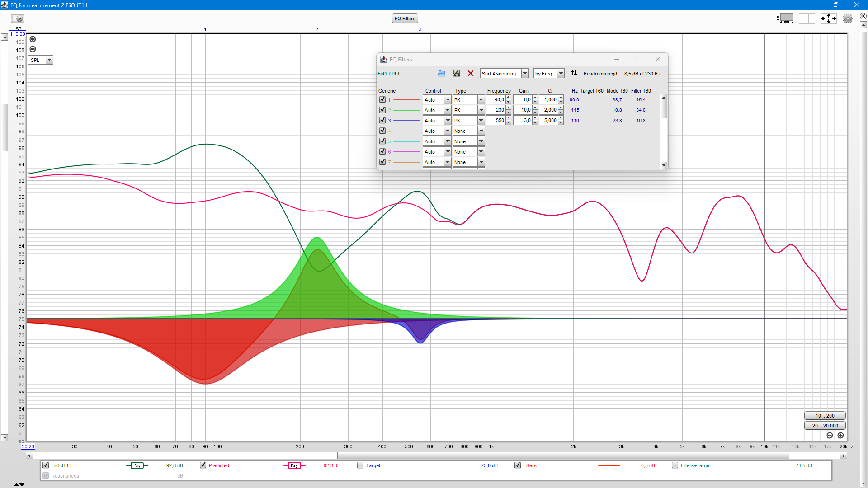Open the Sort Ascending dropdown
This screenshot has height=488, width=868.
[x=505, y=74]
